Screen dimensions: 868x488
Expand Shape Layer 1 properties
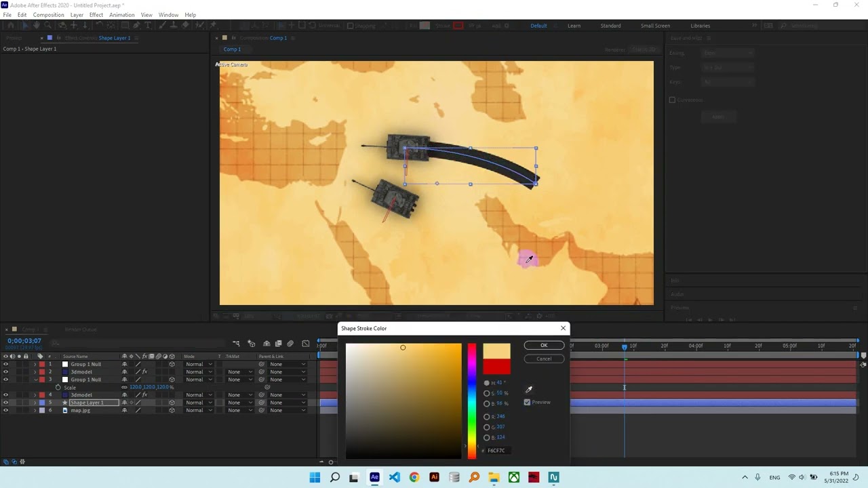pyautogui.click(x=35, y=403)
